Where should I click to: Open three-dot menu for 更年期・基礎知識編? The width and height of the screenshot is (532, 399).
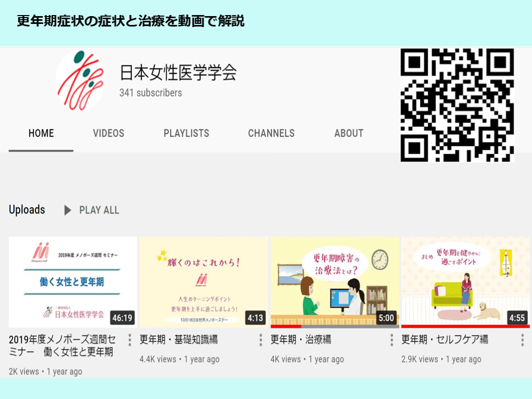(261, 340)
